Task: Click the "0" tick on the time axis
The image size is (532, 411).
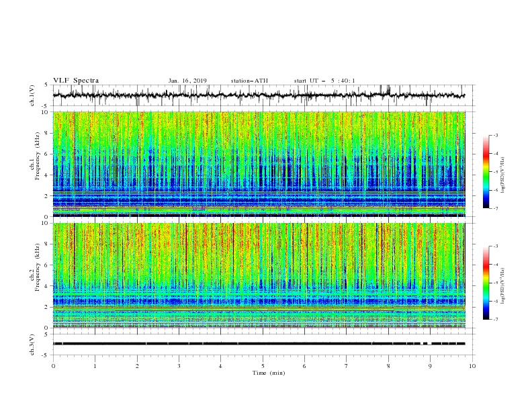Action: click(x=53, y=366)
